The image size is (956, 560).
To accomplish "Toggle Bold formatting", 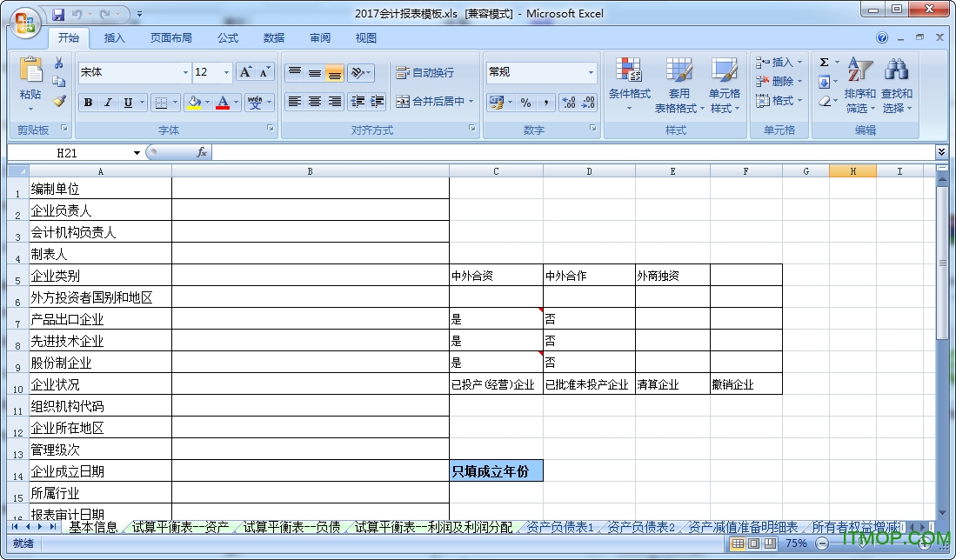I will 88,103.
